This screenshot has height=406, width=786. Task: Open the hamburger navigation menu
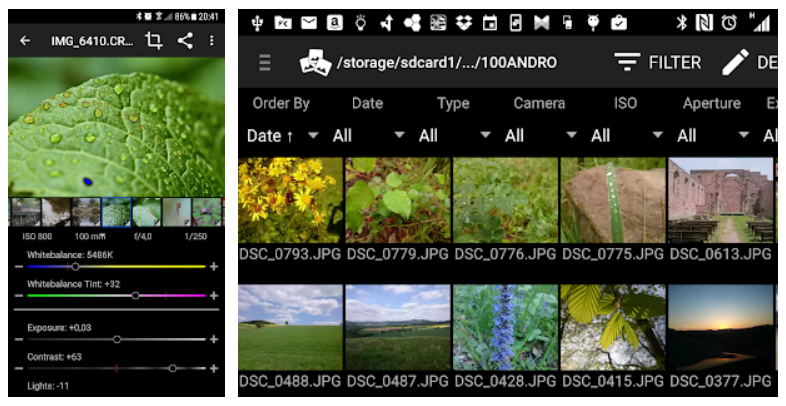coord(265,63)
